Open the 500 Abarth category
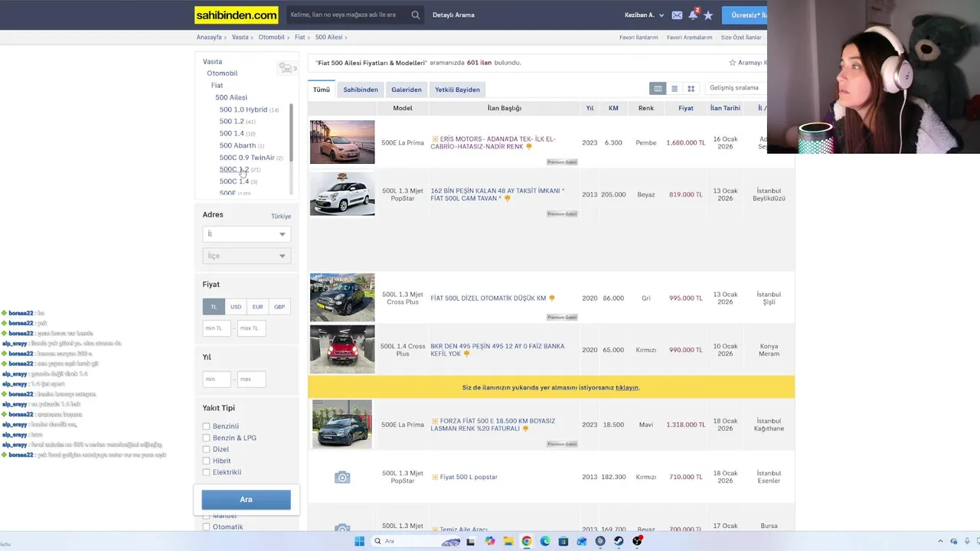This screenshot has height=551, width=980. coord(237,145)
